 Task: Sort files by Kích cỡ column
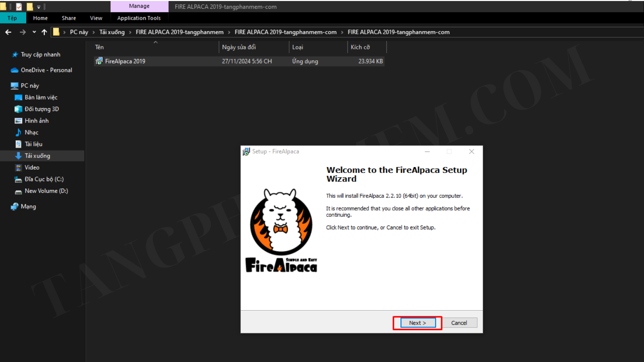pyautogui.click(x=360, y=47)
